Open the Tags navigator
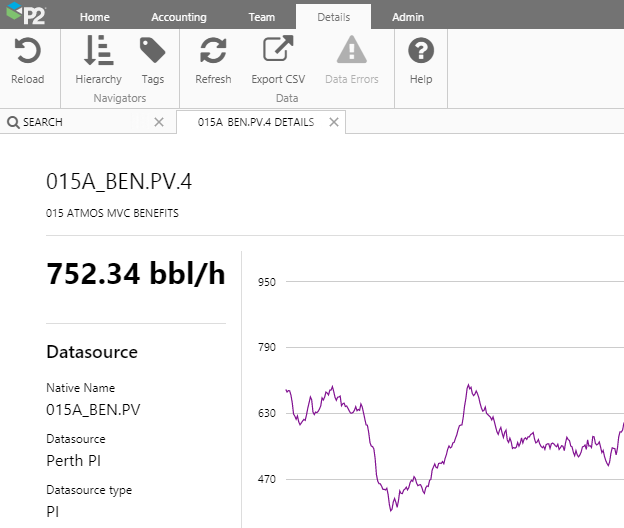The height and width of the screenshot is (528, 624). [x=153, y=52]
